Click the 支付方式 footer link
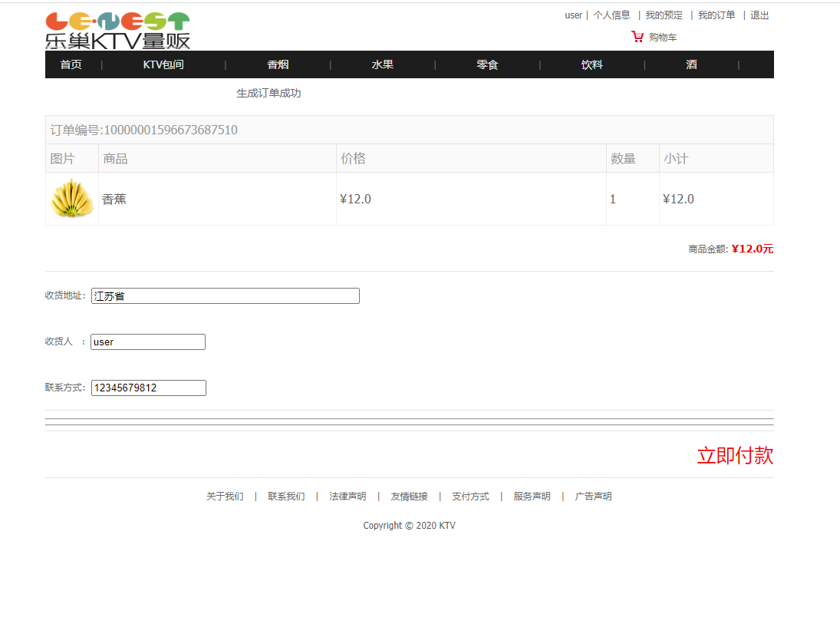This screenshot has width=840, height=627. 470,497
